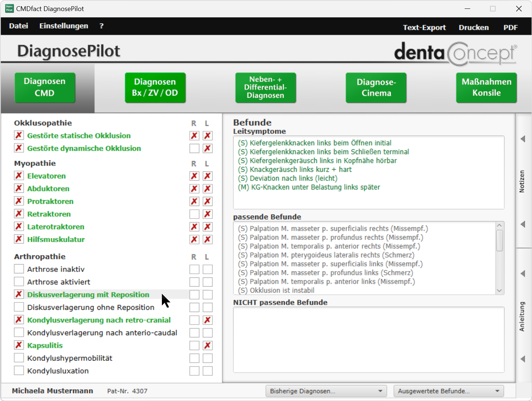Click scroll-down arrow in passende Befunde list

tap(499, 291)
